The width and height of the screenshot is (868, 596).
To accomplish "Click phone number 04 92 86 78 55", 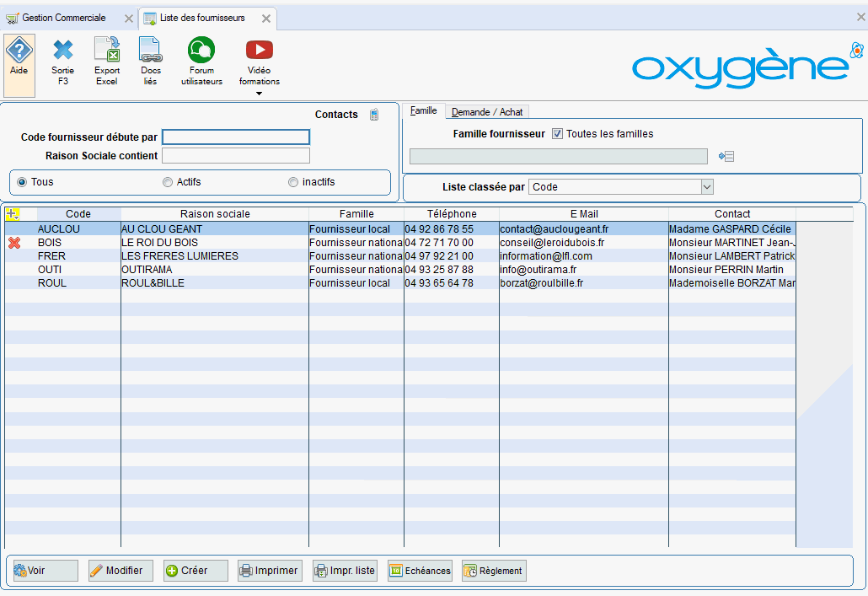I will coord(439,228).
